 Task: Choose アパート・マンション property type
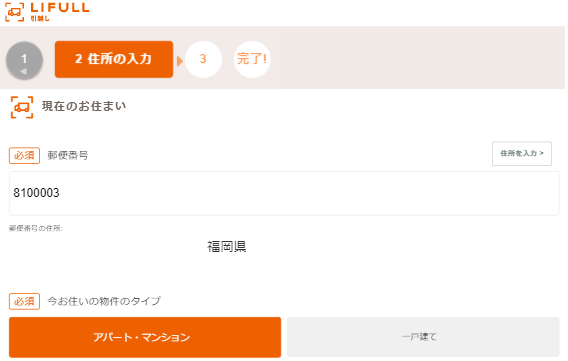pyautogui.click(x=145, y=337)
